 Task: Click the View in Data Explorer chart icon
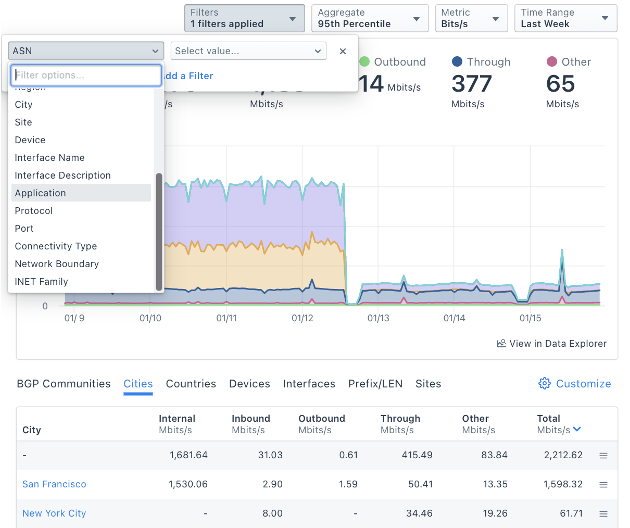[x=501, y=344]
